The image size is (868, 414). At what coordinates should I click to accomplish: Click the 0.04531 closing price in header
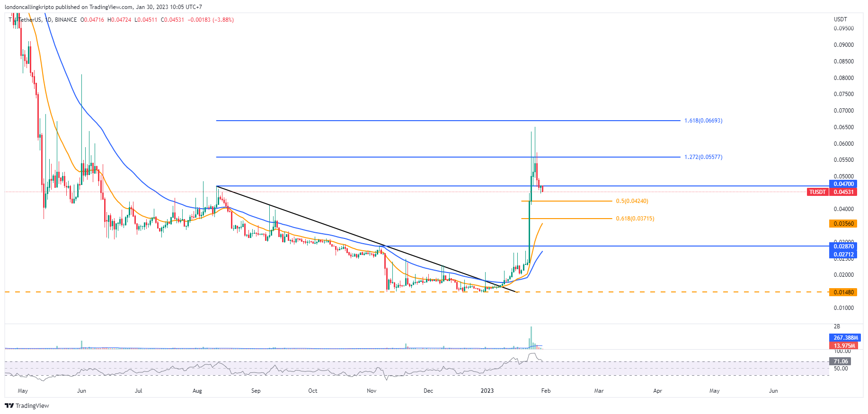pyautogui.click(x=173, y=20)
